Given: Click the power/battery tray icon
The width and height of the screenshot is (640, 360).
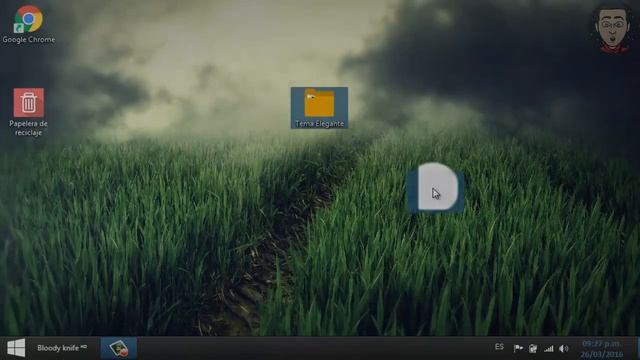Looking at the screenshot, I should tap(533, 349).
